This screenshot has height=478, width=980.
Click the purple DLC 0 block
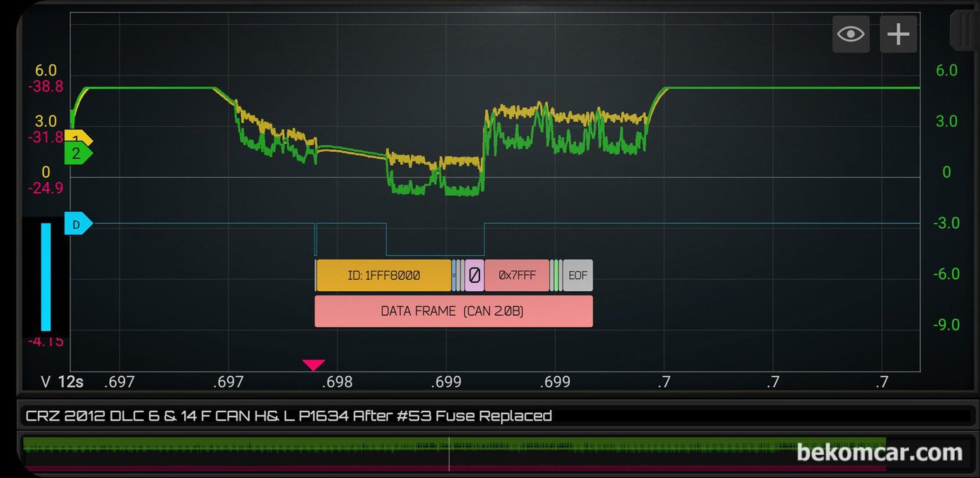click(x=474, y=276)
